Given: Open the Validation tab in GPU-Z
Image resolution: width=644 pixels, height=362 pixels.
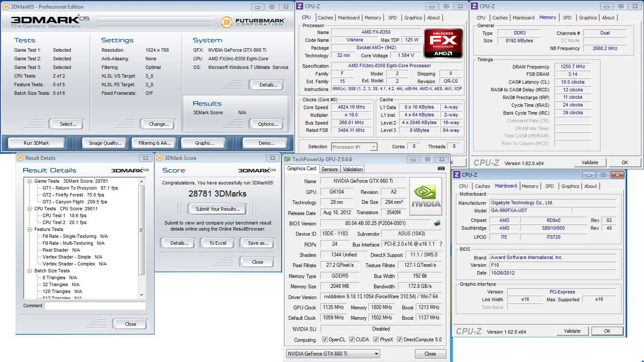Looking at the screenshot, I should point(353,169).
